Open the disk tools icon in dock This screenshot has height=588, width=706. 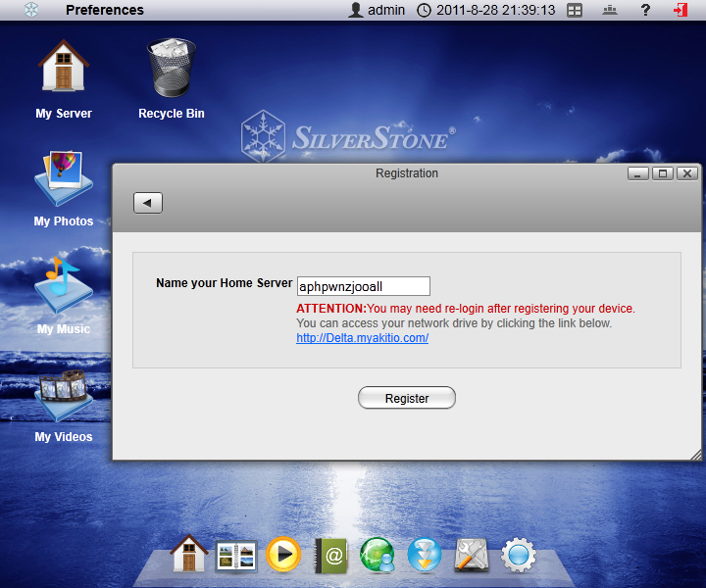point(472,556)
